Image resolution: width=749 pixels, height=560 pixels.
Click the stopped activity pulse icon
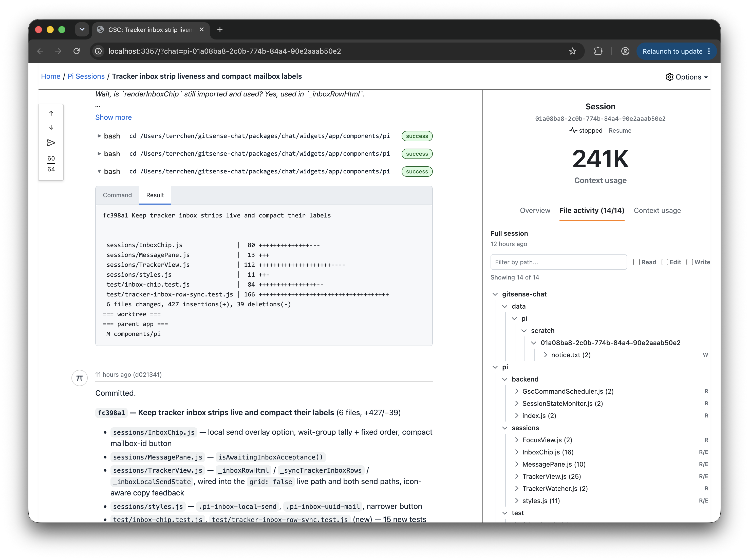573,130
